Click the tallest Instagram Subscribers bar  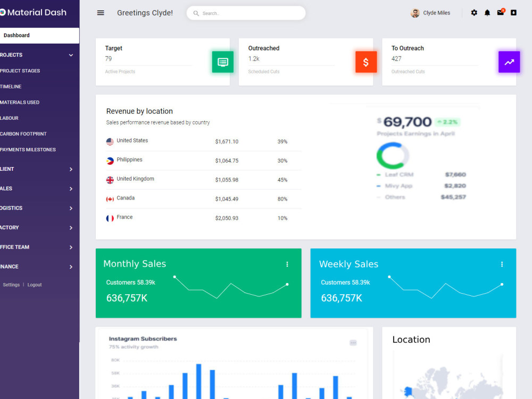click(199, 381)
